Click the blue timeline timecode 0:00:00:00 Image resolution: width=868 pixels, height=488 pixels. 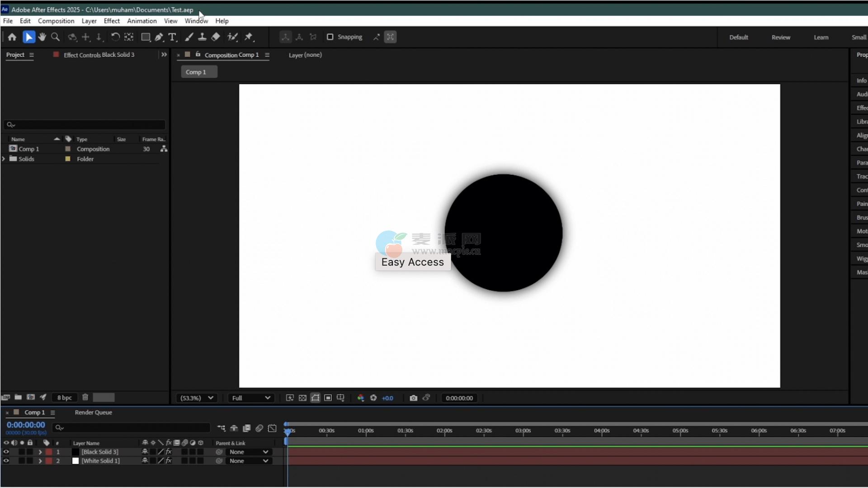pos(26,425)
